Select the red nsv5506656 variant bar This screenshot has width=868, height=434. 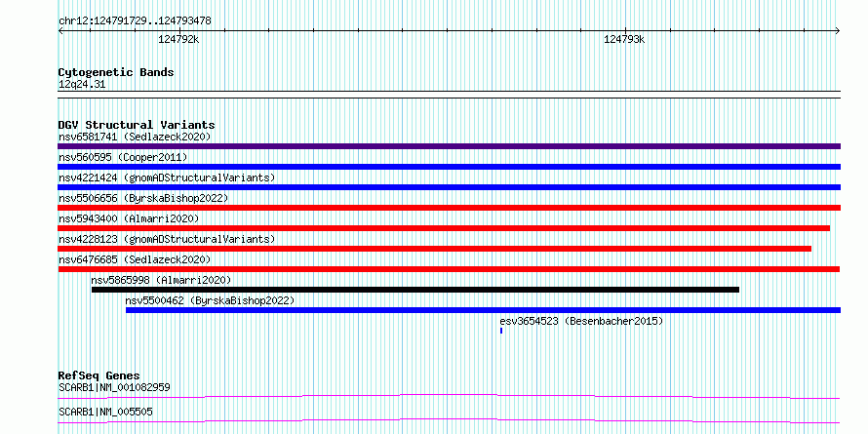point(449,208)
